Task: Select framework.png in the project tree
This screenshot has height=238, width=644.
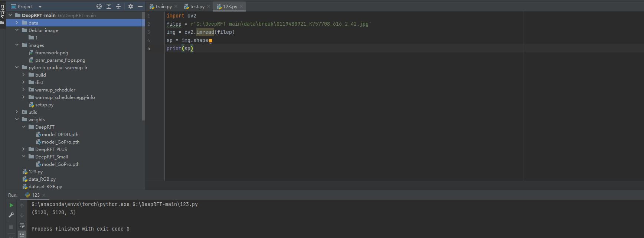Action: pos(52,53)
